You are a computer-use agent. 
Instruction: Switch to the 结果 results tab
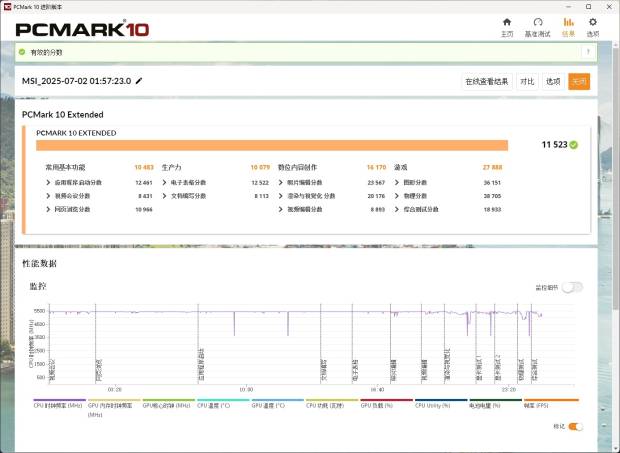pos(568,27)
